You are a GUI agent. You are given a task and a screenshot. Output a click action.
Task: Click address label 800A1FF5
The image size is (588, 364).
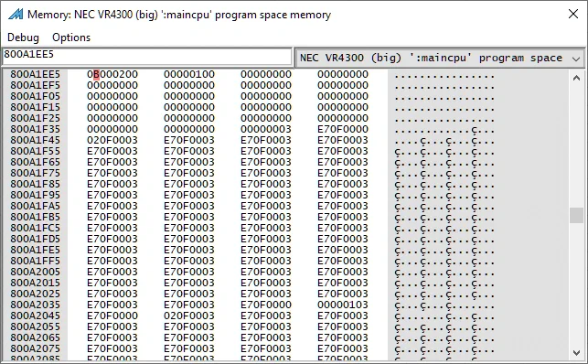(36, 261)
